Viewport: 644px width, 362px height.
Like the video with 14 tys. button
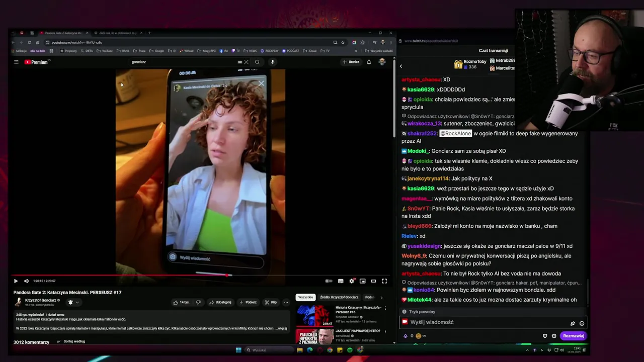point(181,302)
